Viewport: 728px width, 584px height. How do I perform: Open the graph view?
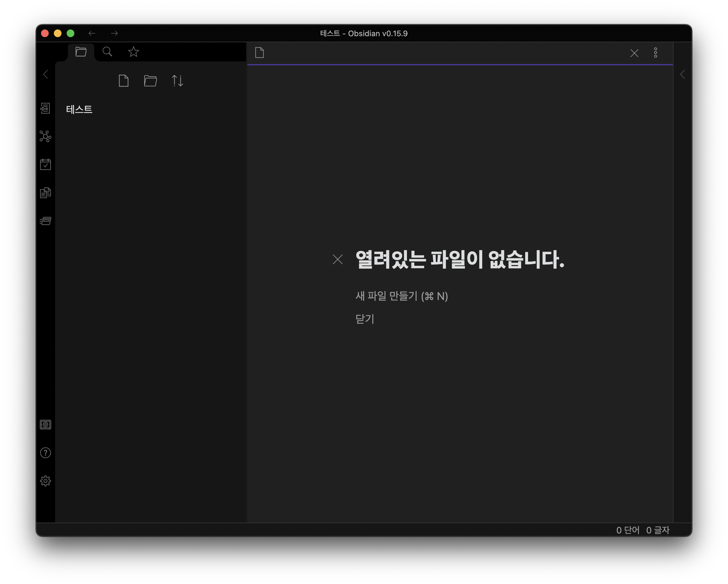[45, 136]
